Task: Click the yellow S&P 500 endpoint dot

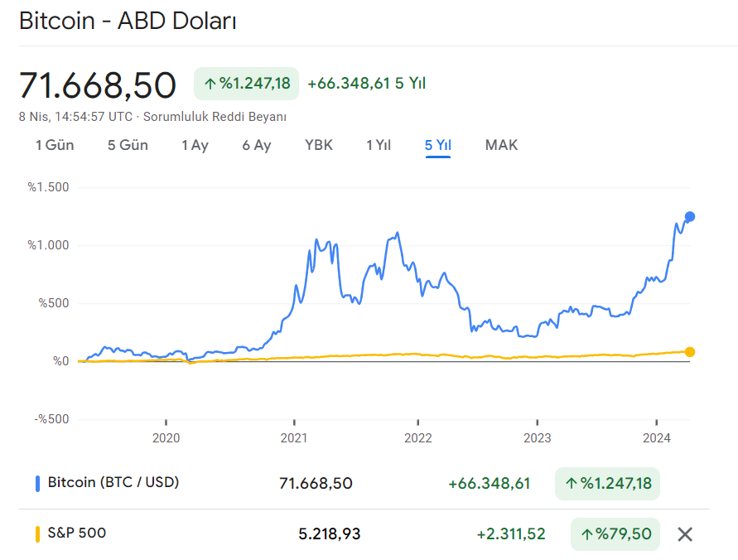Action: [688, 351]
